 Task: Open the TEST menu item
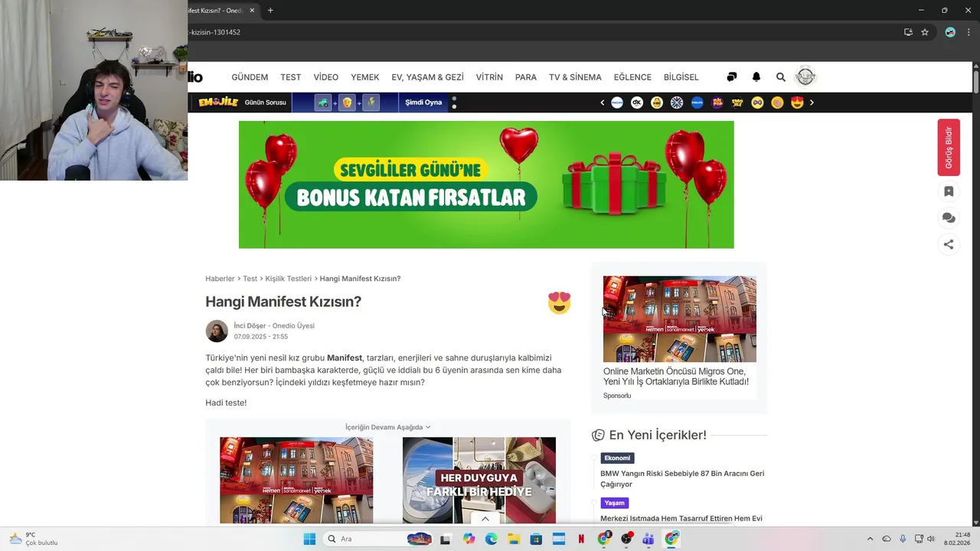[291, 77]
